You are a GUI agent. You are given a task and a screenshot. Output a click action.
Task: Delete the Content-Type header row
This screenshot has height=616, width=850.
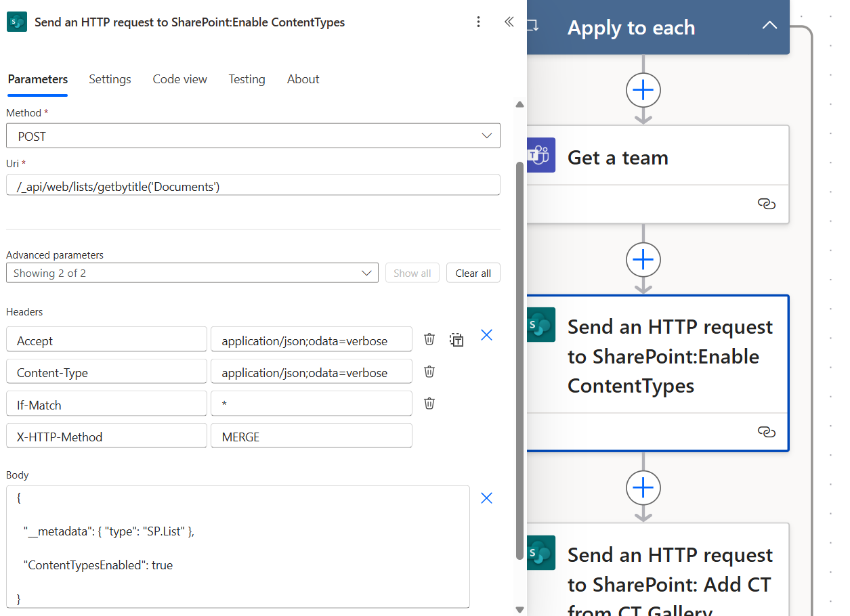click(x=429, y=371)
